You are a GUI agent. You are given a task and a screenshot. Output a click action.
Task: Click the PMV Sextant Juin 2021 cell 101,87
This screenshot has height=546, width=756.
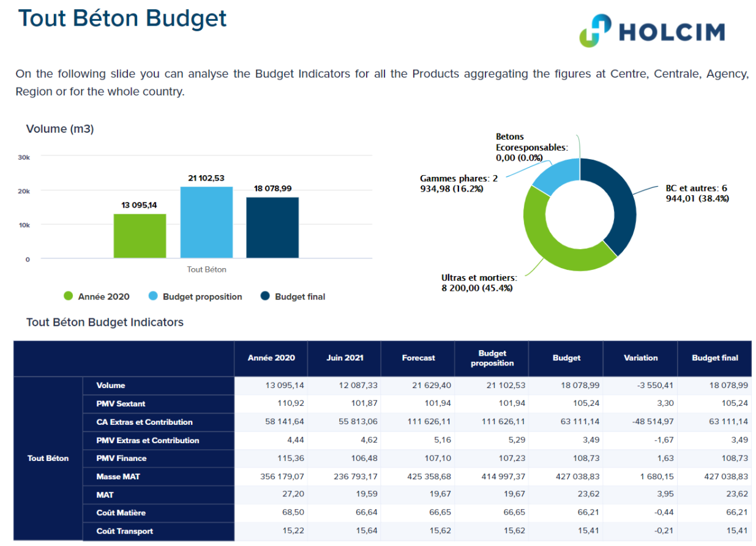pos(345,404)
